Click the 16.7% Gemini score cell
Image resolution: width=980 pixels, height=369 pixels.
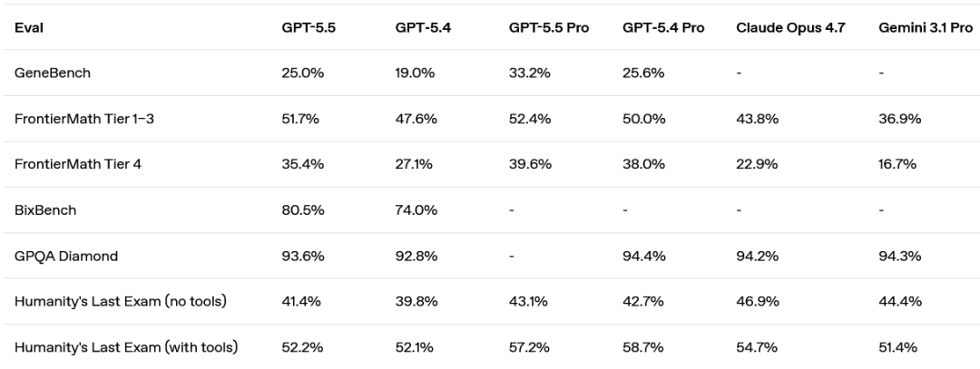click(x=897, y=164)
